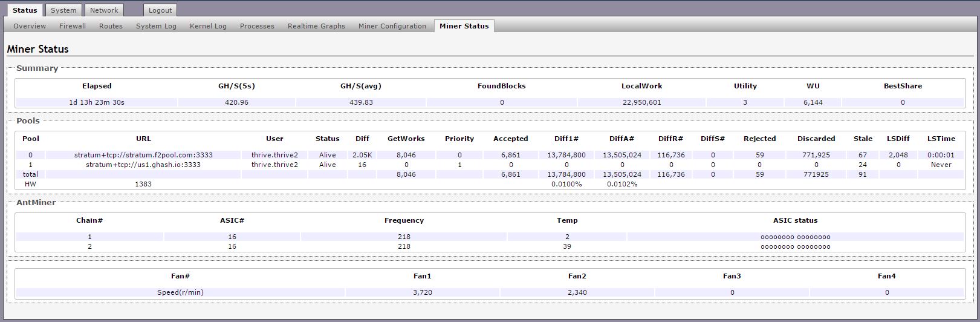Viewport: 980px width, 322px height.
Task: Select the WU value 6,144
Action: [813, 102]
